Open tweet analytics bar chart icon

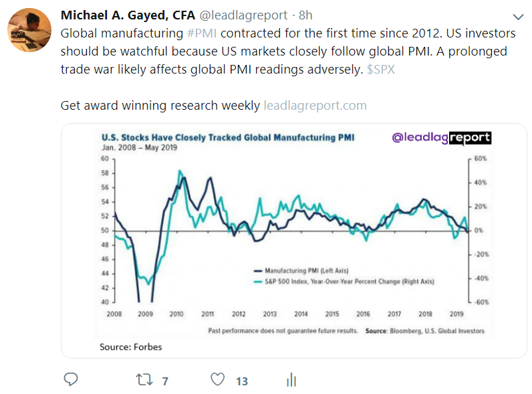click(x=291, y=380)
